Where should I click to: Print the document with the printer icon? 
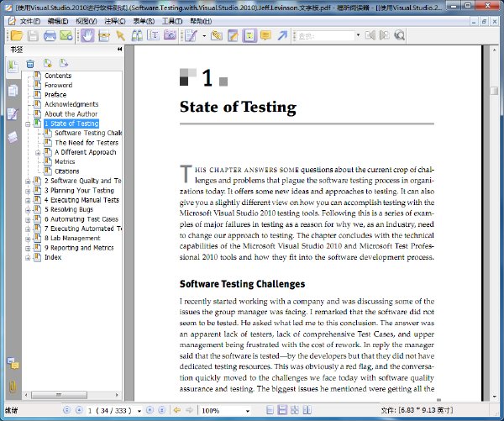point(50,35)
